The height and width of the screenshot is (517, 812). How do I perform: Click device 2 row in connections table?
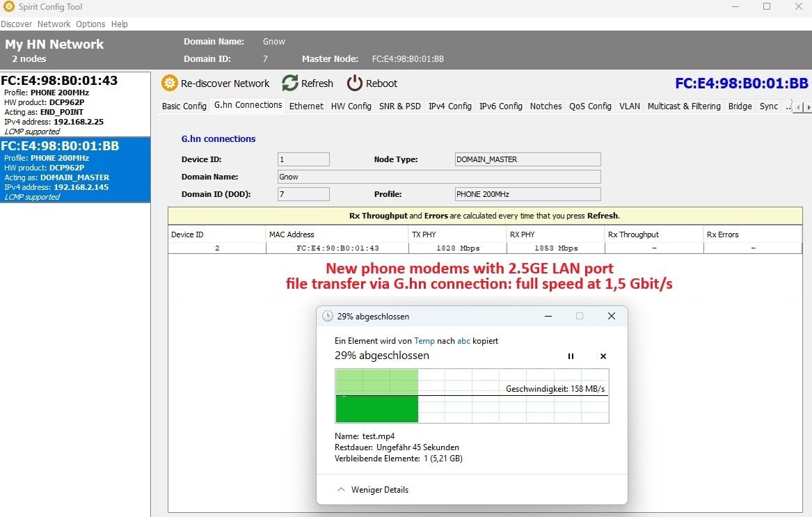[485, 248]
